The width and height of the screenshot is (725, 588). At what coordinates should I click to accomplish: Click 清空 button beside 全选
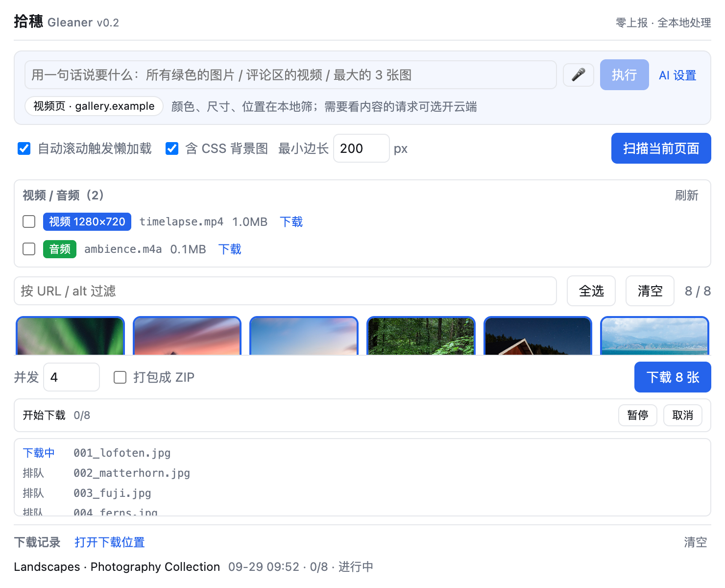coord(650,291)
